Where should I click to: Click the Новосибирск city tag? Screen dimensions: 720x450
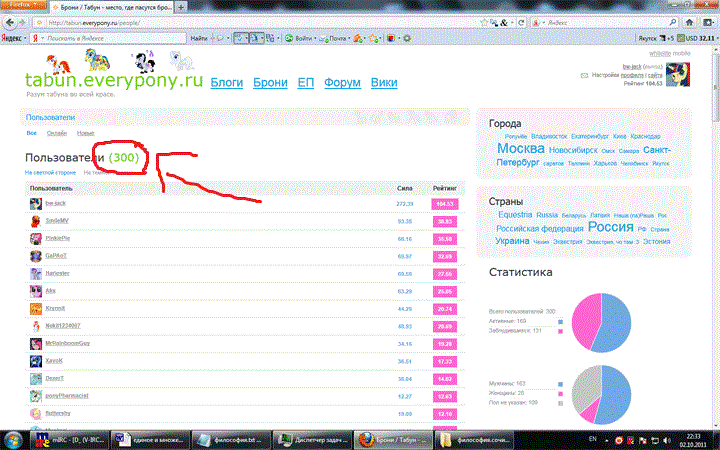(573, 150)
